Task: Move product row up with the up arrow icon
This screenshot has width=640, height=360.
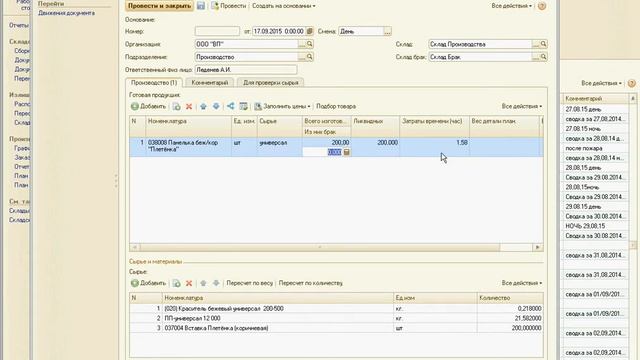Action: [203, 106]
